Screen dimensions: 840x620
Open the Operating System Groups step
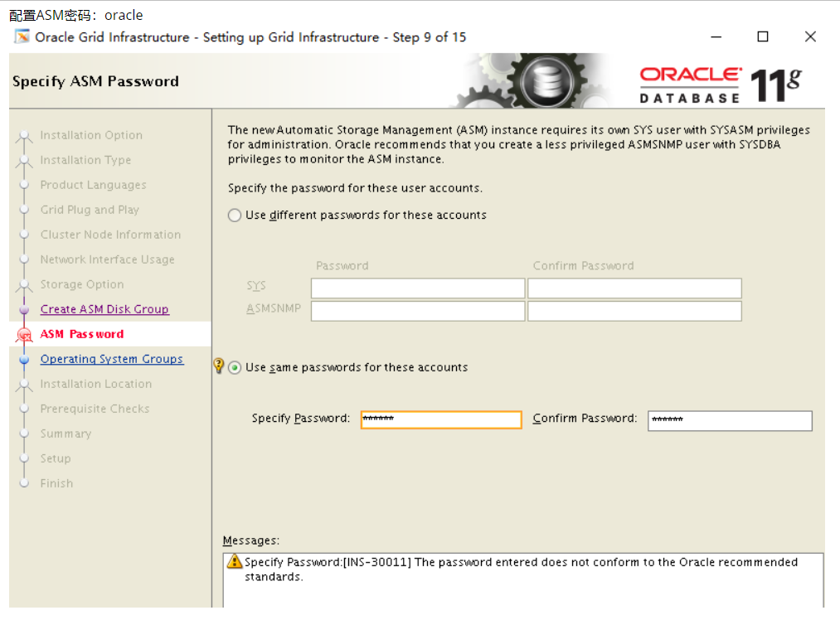click(112, 359)
